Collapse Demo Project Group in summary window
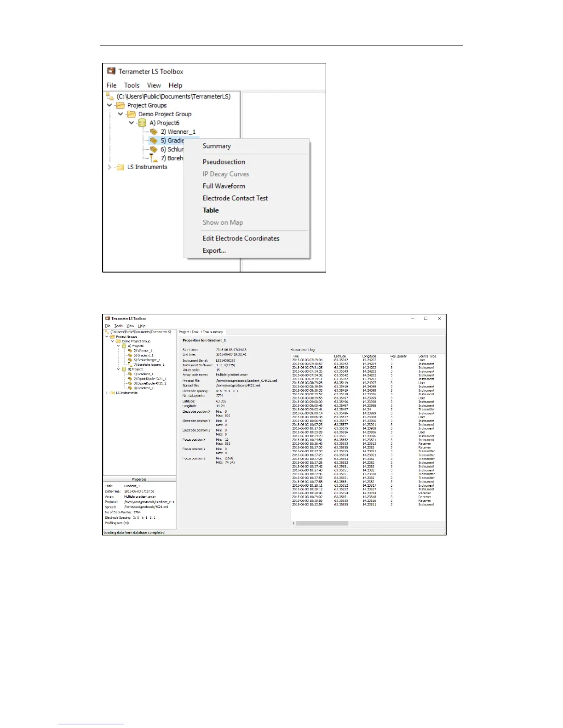This screenshot has height=728, width=563. (x=112, y=341)
